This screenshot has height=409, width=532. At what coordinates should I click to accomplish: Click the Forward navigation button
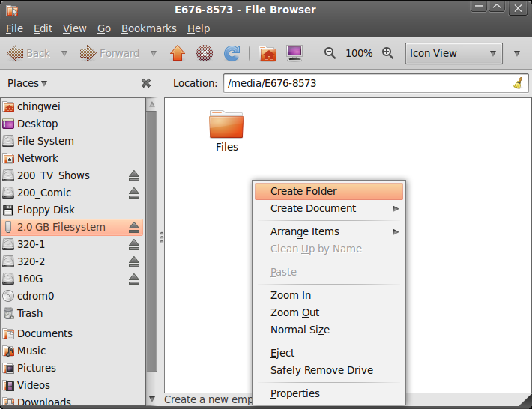coord(109,53)
